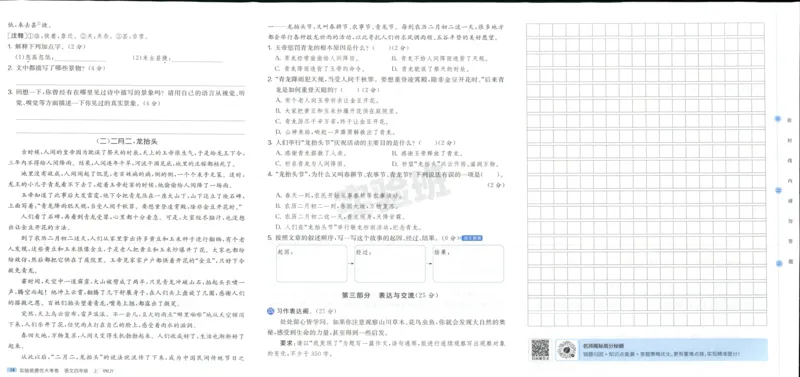Select option B 大家把黄豆和玉米炒爆开花
The image size is (800, 377).
[x=336, y=110]
